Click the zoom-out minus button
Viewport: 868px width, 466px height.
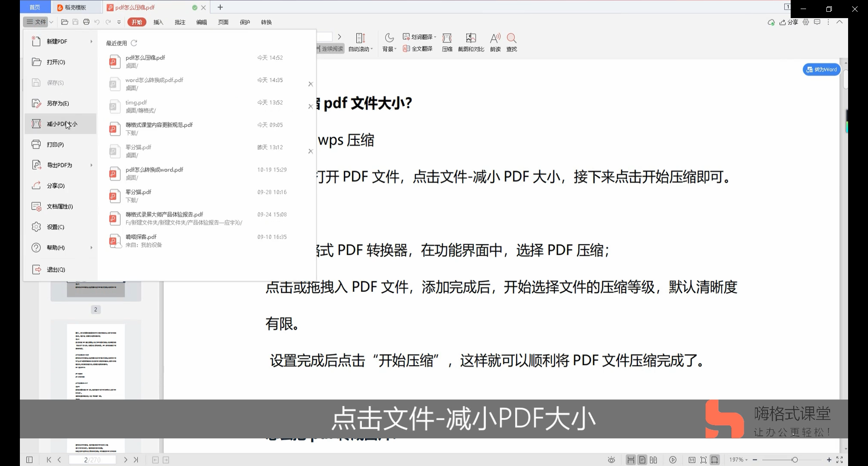[755, 460]
